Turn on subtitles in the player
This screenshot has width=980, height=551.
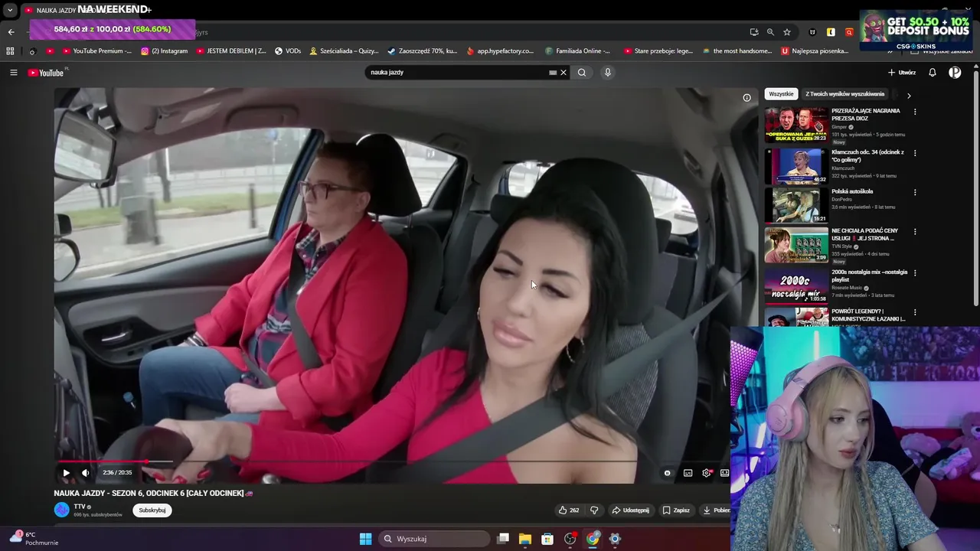pyautogui.click(x=688, y=473)
